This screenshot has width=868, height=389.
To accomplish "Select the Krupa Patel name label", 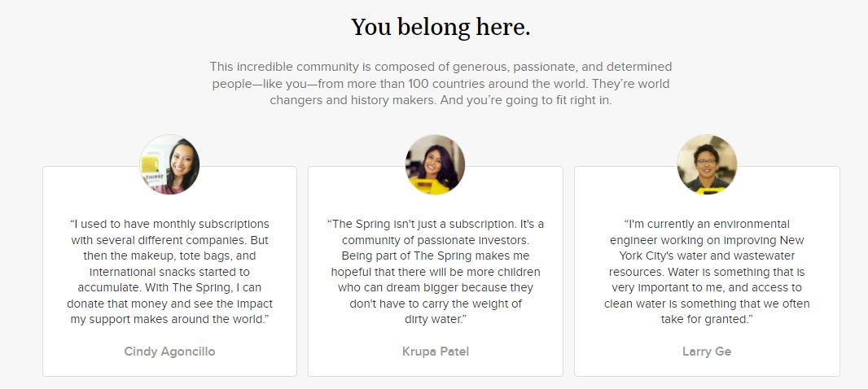I will click(436, 352).
